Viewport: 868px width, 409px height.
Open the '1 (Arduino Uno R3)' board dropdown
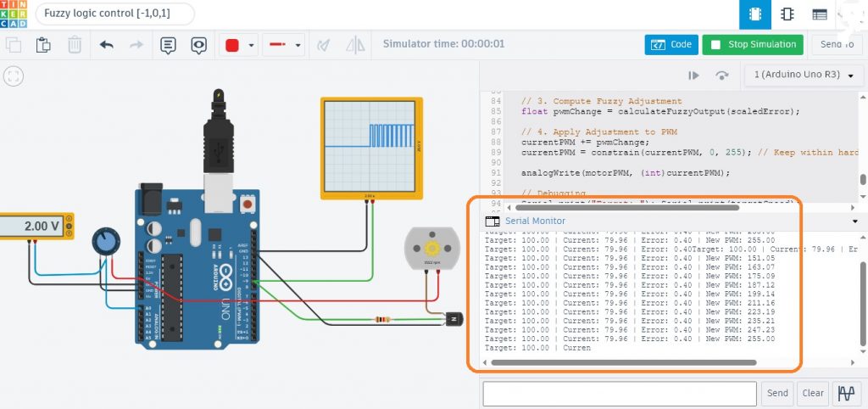click(x=804, y=75)
